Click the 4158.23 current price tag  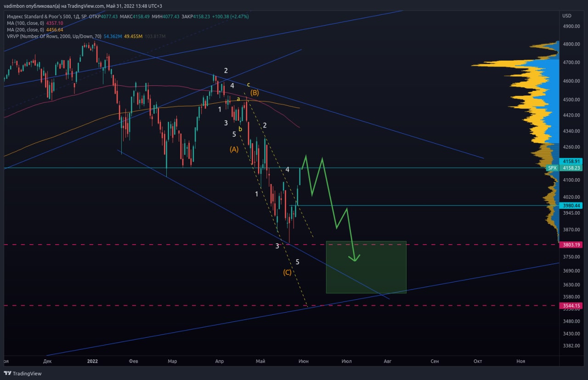[571, 168]
